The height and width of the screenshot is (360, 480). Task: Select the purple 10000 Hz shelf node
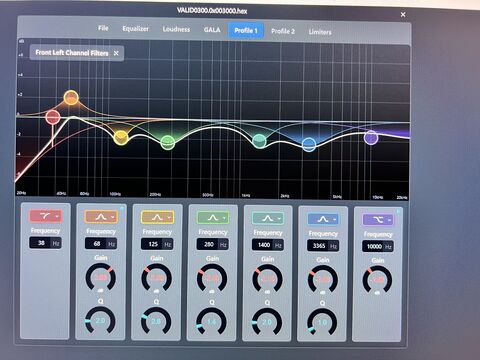pyautogui.click(x=371, y=137)
